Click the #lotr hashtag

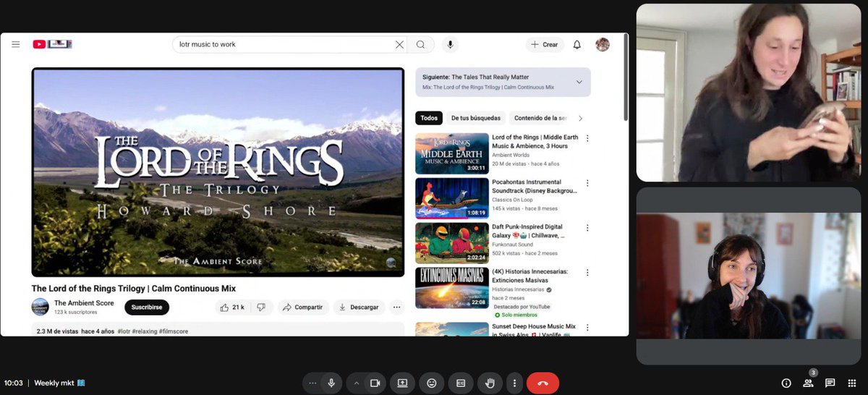(x=125, y=331)
